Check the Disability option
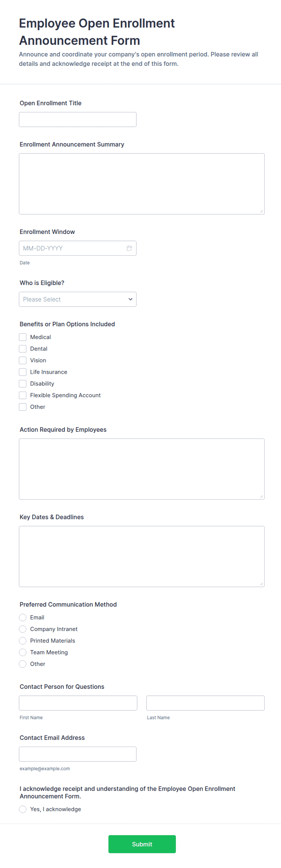 tap(23, 383)
